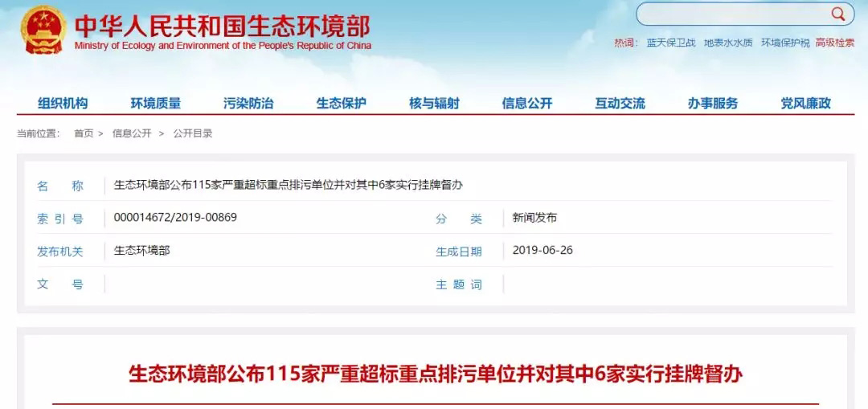This screenshot has width=868, height=409.
Task: Go to 首页 via the breadcrumb
Action: 84,133
